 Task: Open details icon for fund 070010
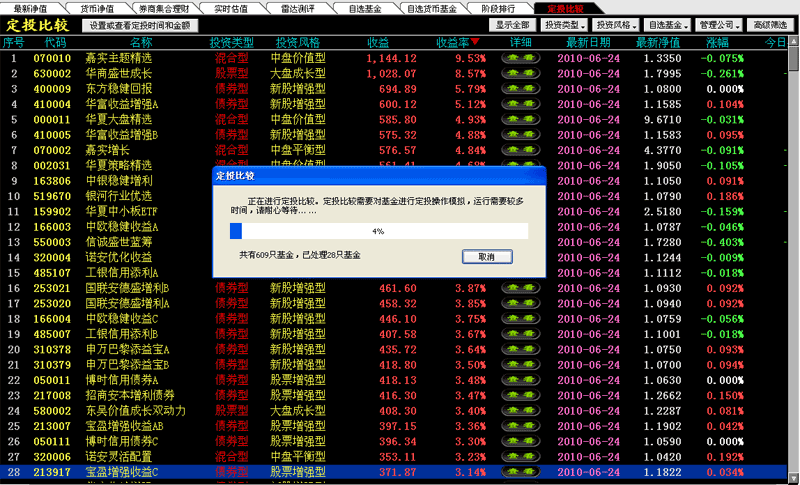[x=521, y=58]
